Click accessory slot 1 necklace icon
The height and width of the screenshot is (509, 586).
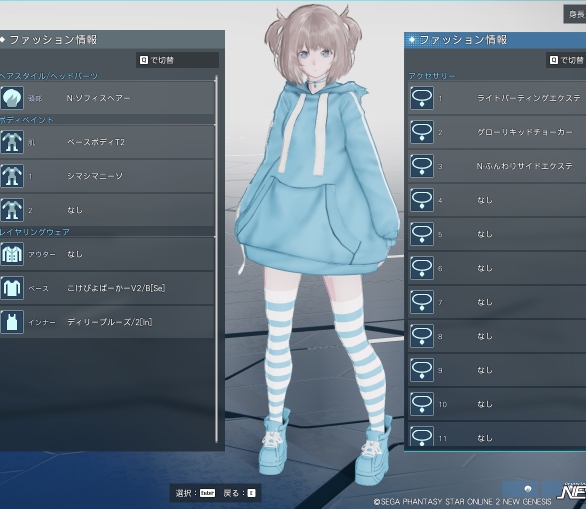422,98
